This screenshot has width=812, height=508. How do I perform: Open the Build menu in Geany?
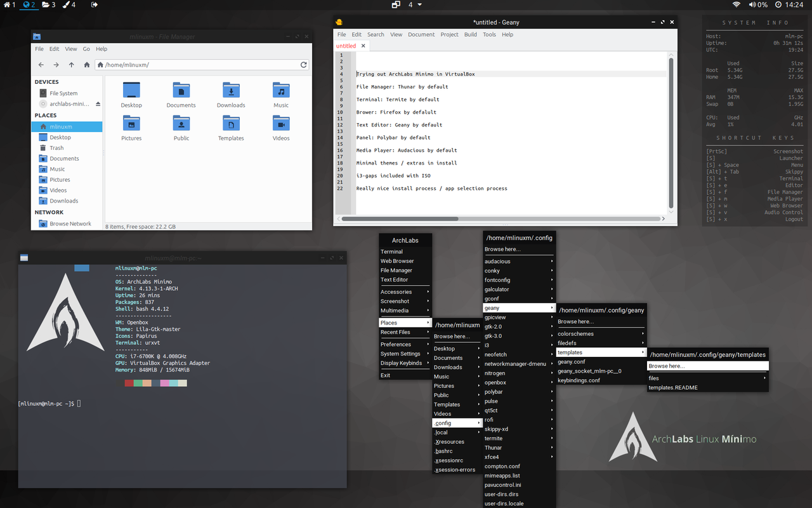pyautogui.click(x=470, y=34)
